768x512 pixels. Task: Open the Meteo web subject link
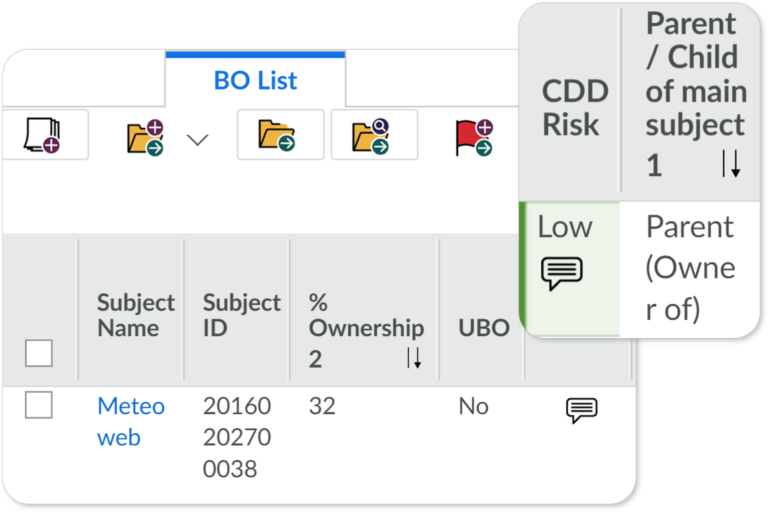130,421
